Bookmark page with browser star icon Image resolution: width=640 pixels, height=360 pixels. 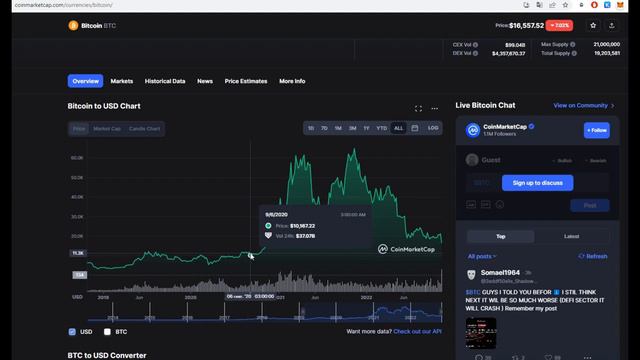point(565,5)
